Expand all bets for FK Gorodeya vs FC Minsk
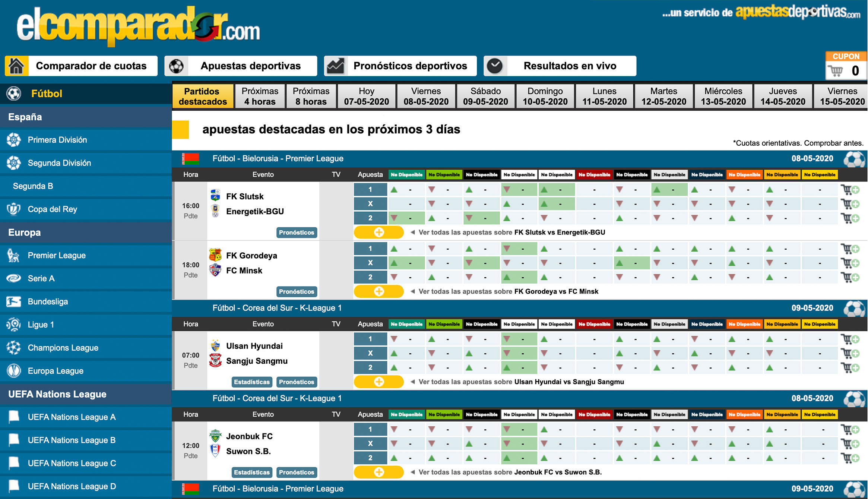The height and width of the screenshot is (499, 868). click(378, 291)
